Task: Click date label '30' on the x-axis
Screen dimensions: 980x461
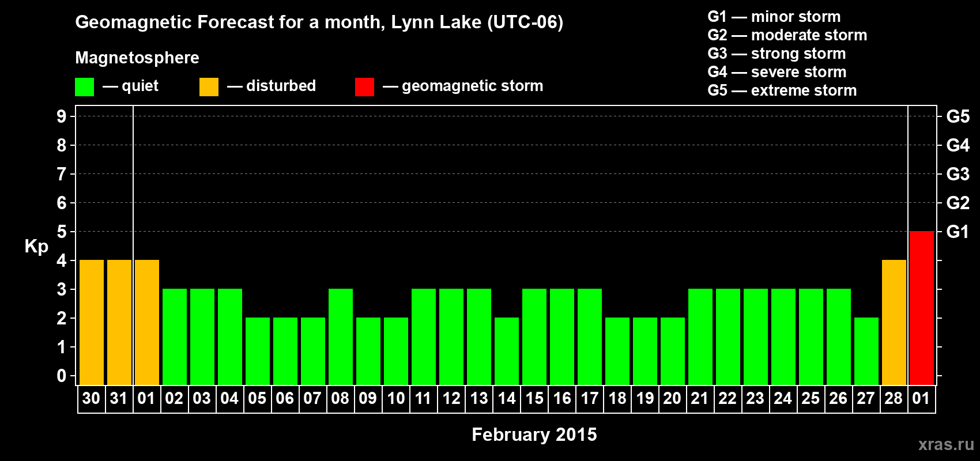Action: [x=91, y=398]
